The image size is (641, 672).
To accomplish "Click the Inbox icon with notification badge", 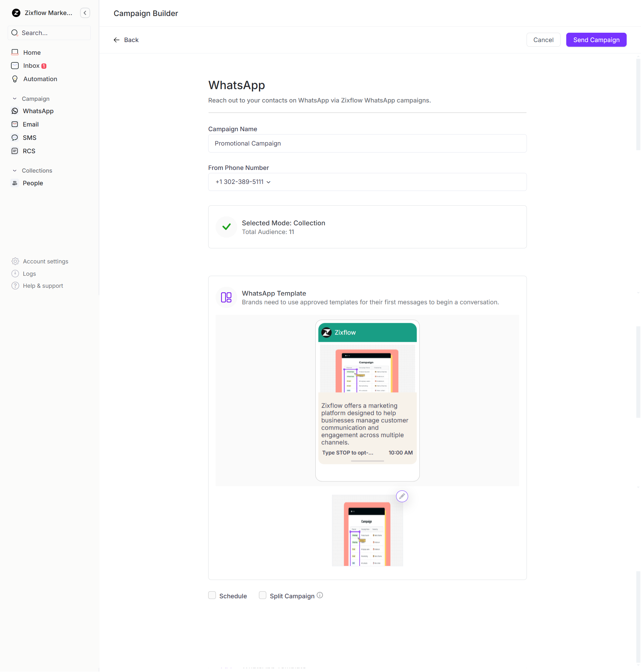I will pos(15,66).
